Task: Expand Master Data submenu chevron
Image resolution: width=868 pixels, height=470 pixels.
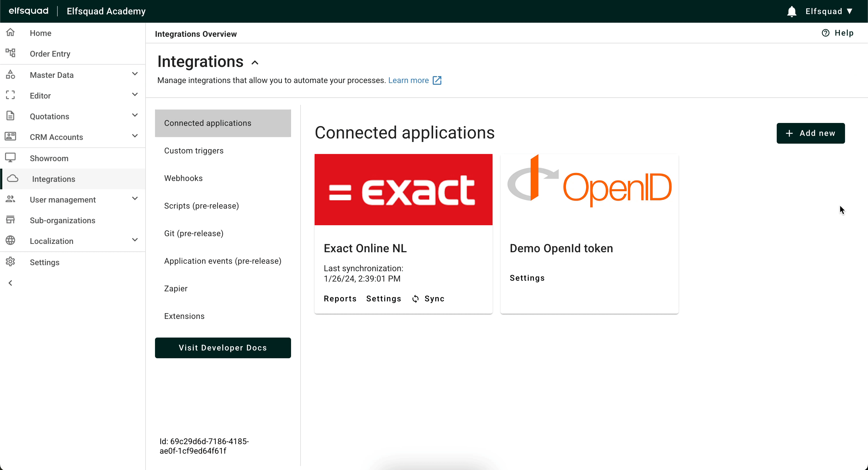Action: [x=135, y=74]
